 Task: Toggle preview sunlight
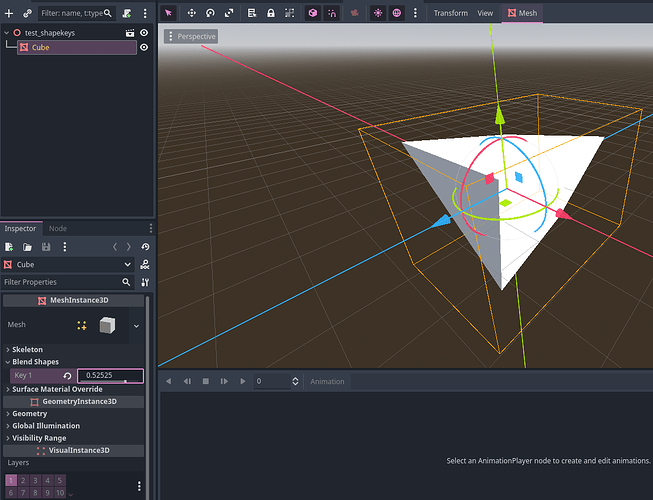coord(378,13)
